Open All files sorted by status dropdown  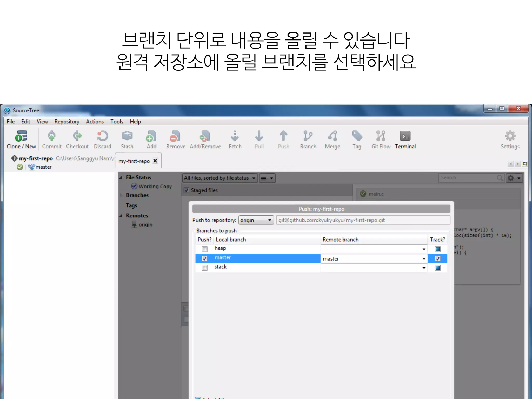220,178
